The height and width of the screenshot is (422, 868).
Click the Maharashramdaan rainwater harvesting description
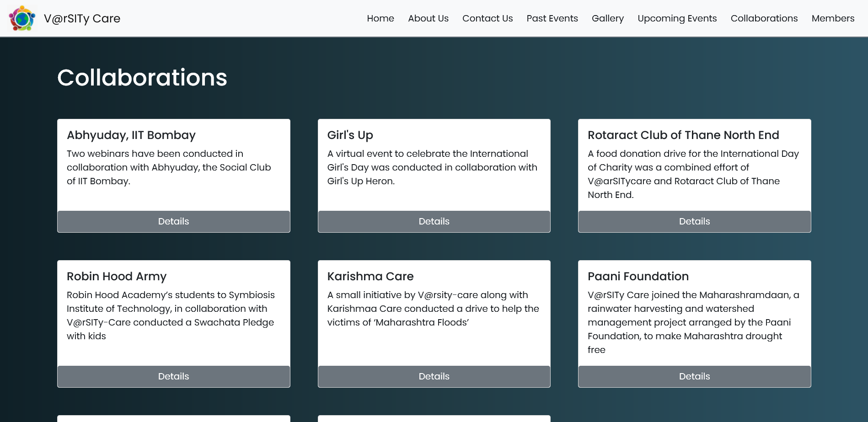pyautogui.click(x=693, y=322)
